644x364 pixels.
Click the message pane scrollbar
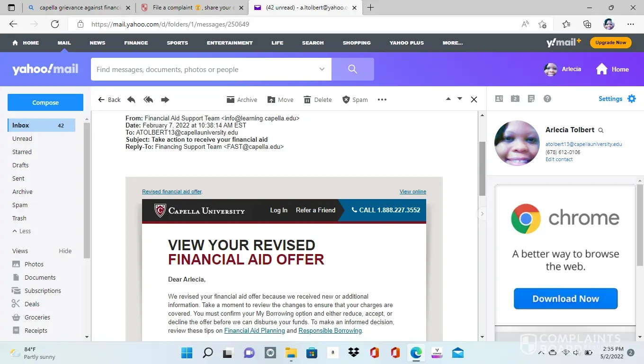(482, 169)
